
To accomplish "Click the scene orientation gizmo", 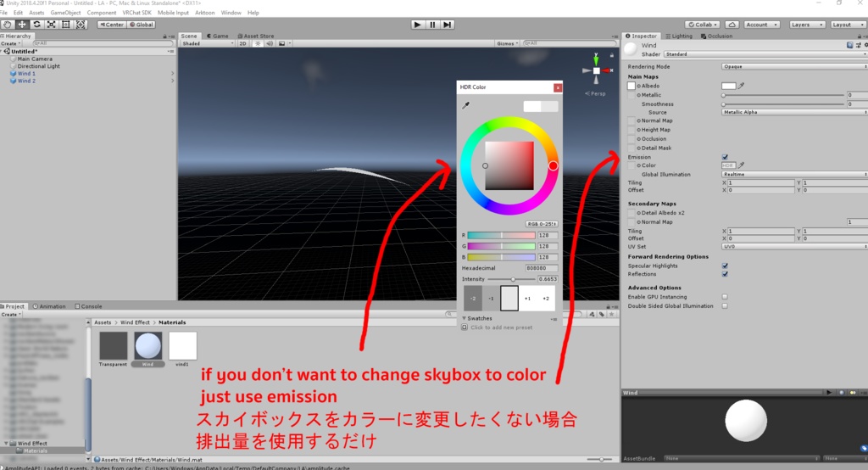I will pyautogui.click(x=596, y=70).
